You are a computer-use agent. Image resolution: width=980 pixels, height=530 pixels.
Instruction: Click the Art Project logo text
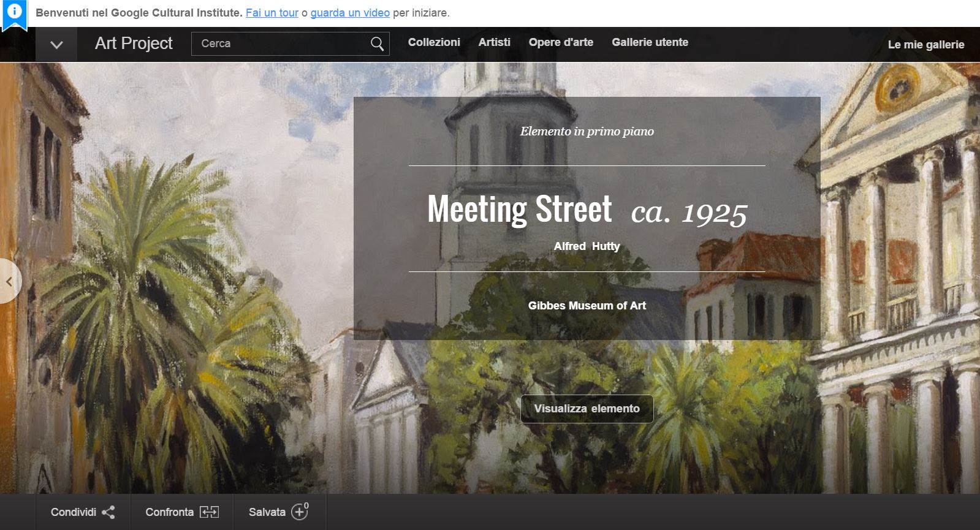point(134,44)
